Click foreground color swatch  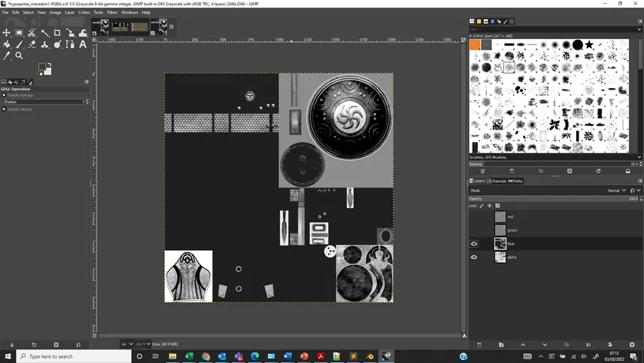[x=42, y=66]
